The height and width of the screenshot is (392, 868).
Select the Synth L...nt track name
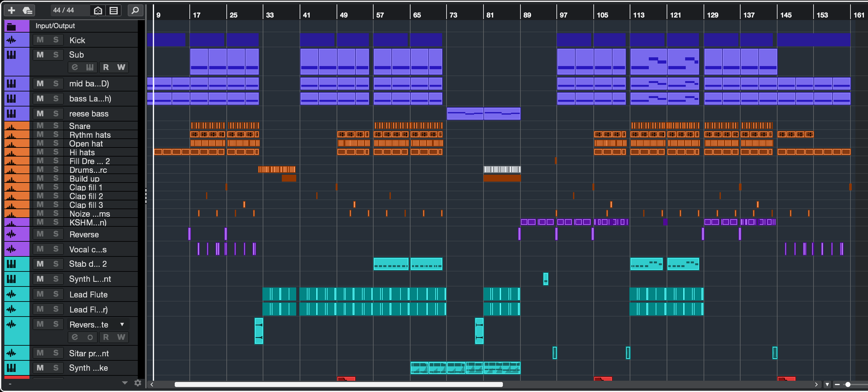click(90, 279)
